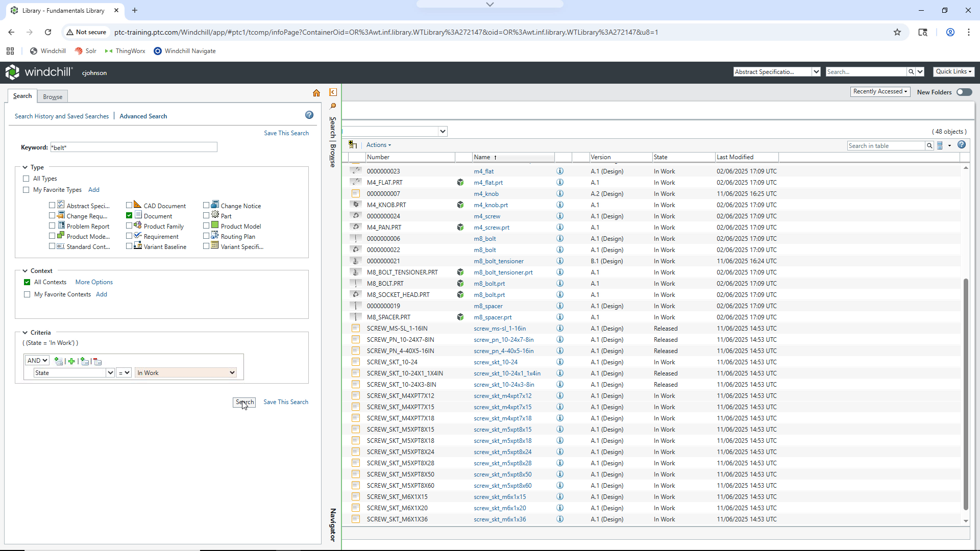Click More Options under Context
The width and height of the screenshot is (980, 551).
click(x=94, y=282)
